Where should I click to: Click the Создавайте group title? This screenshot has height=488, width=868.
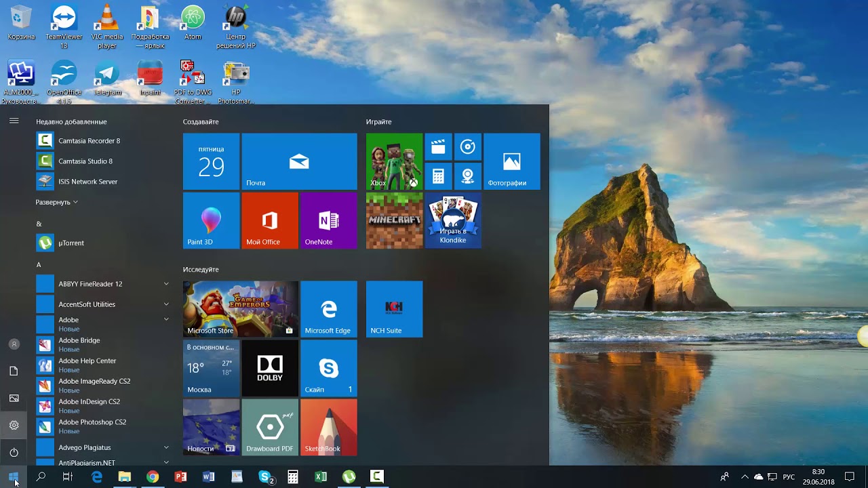tap(201, 122)
